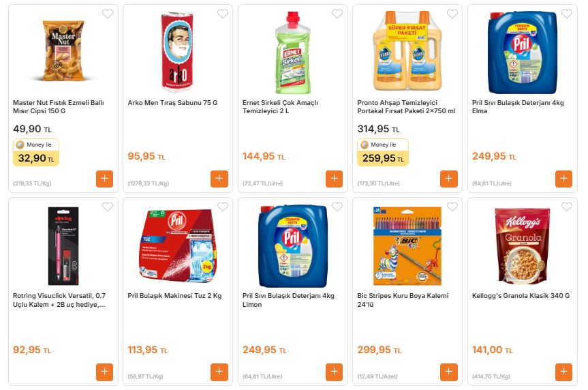Favorite the Master Nut chips with heart

point(108,14)
